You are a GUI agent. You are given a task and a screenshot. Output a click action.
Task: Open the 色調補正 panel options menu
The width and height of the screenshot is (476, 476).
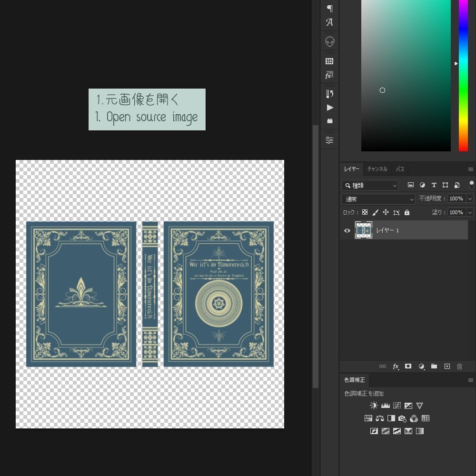(x=471, y=380)
